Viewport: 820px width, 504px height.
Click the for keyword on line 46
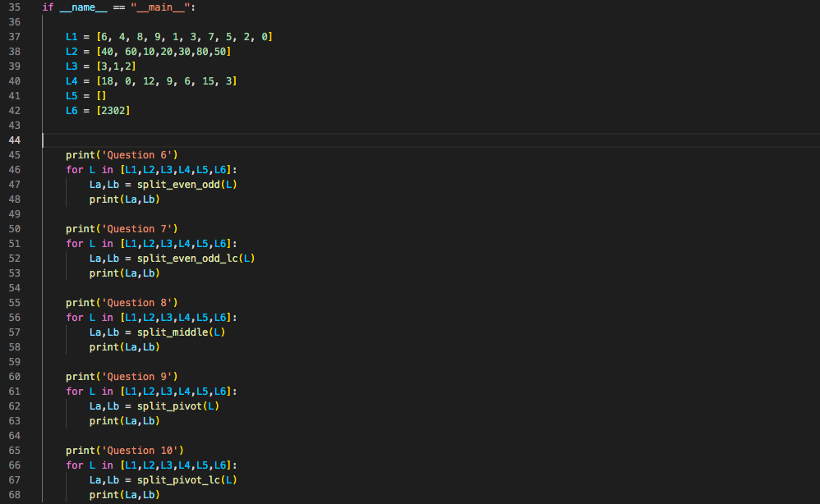[75, 169]
